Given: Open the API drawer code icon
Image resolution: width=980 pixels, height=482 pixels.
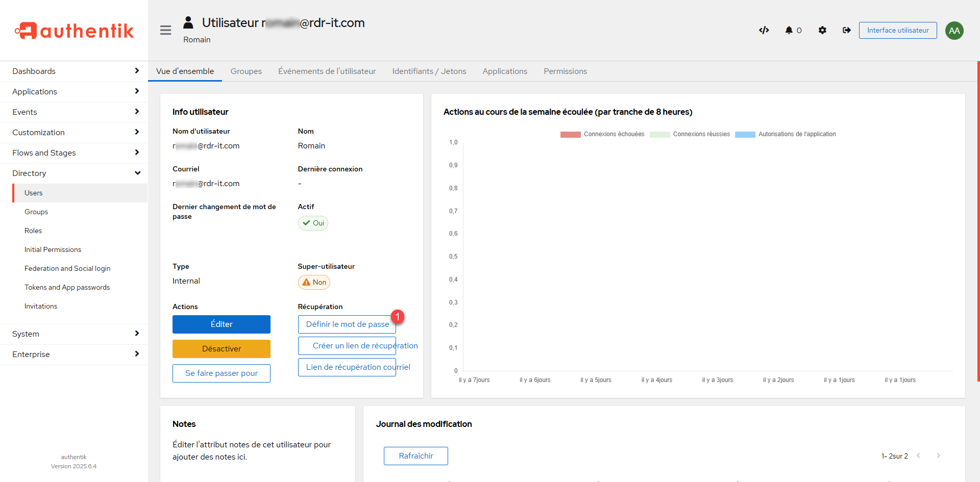Looking at the screenshot, I should click(764, 30).
